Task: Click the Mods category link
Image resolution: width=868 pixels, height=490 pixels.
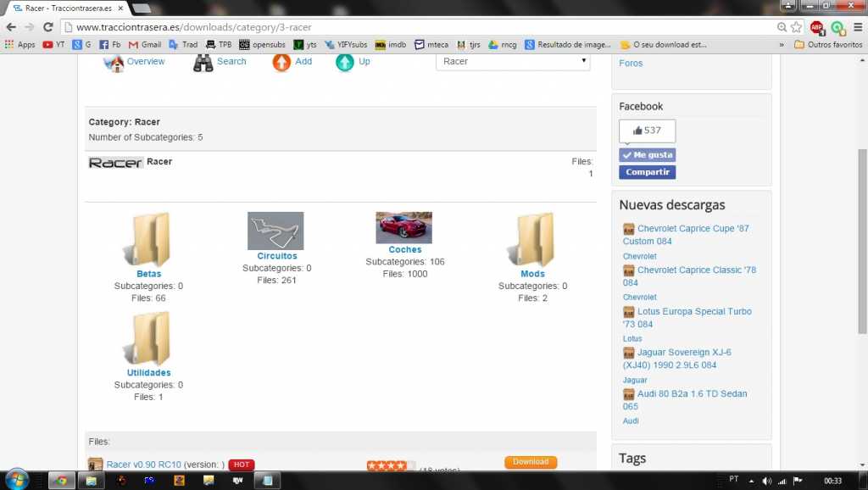Action: pyautogui.click(x=532, y=274)
